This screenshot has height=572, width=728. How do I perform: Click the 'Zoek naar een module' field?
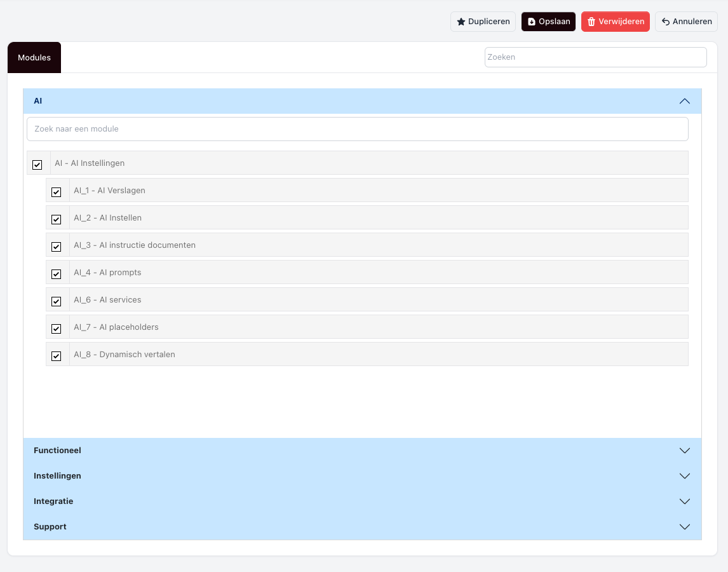[x=358, y=129]
